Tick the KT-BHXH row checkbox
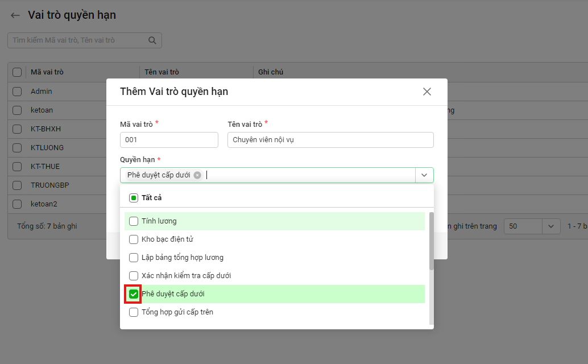588x364 pixels. point(17,129)
